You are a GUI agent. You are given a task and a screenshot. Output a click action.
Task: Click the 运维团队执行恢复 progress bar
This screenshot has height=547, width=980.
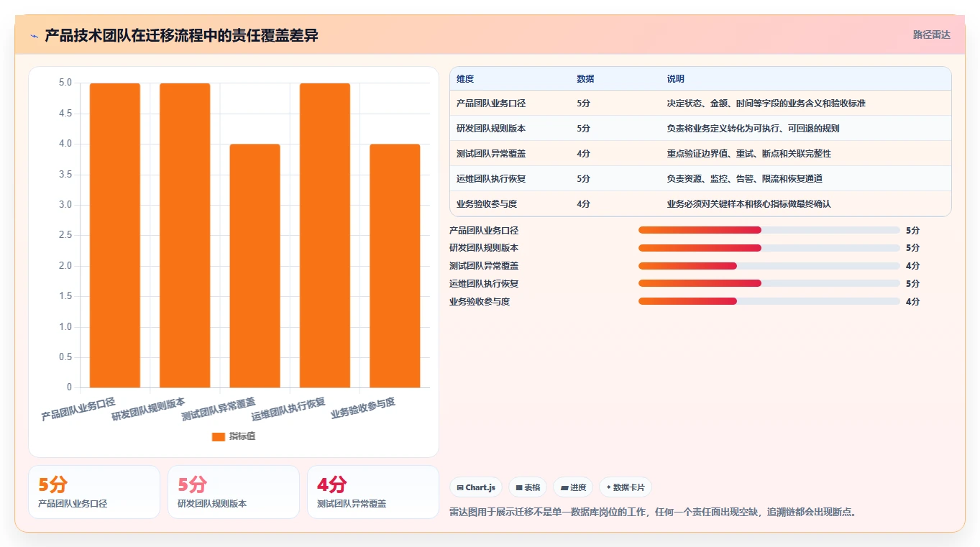(769, 284)
